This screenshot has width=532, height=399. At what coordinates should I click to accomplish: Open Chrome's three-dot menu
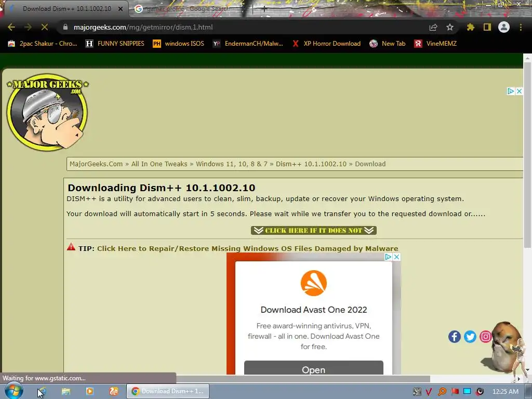[x=521, y=27]
